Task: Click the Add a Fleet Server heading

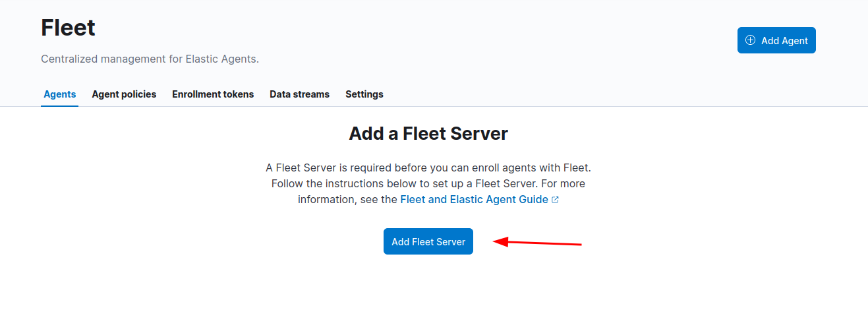Action: point(428,134)
